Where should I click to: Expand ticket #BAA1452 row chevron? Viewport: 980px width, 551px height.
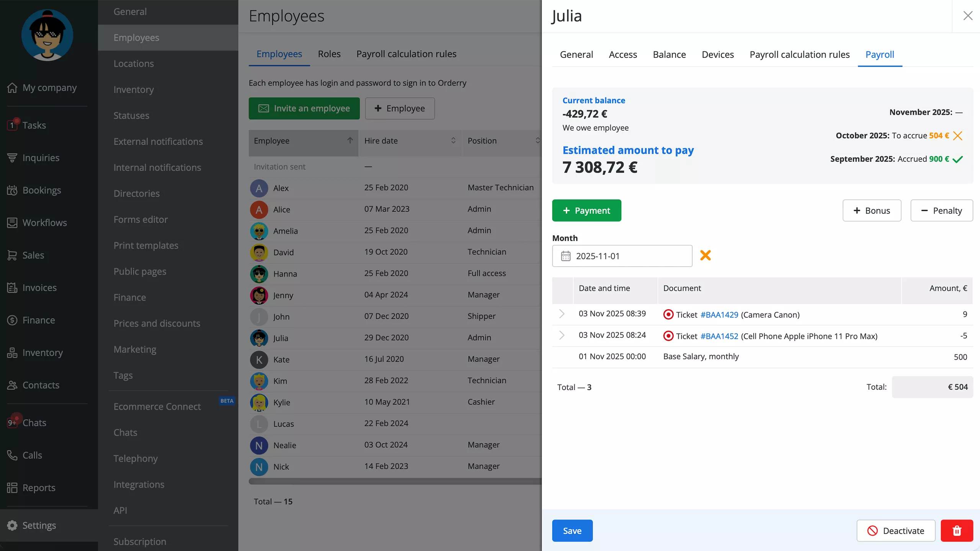tap(562, 335)
